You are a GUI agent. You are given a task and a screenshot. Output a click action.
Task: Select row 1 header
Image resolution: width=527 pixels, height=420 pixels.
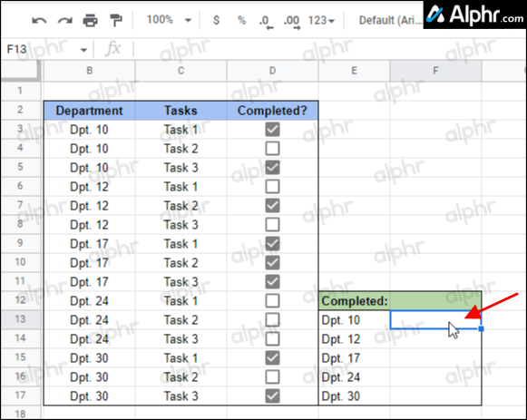click(x=20, y=91)
